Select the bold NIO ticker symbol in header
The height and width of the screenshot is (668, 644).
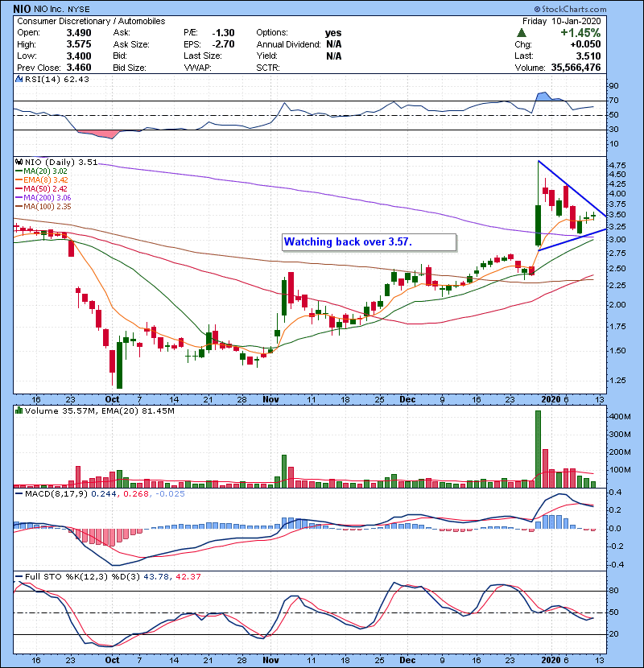click(x=23, y=9)
